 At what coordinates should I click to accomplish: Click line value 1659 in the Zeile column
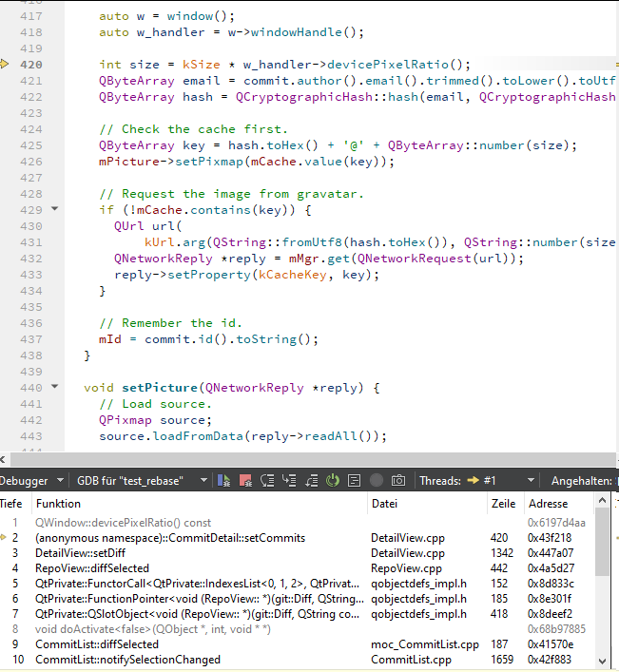point(501,659)
